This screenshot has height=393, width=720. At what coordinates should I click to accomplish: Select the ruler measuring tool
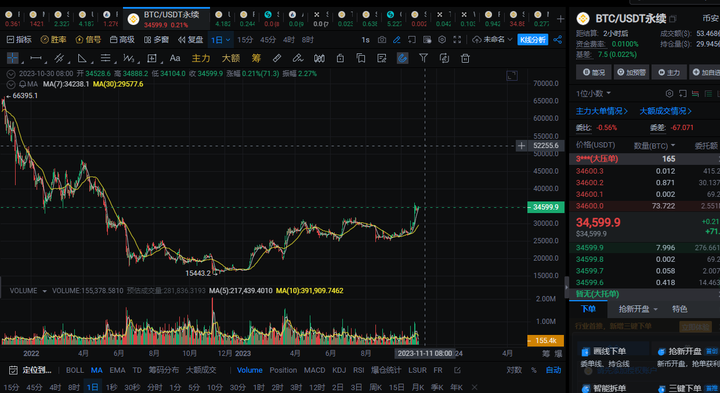point(276,58)
